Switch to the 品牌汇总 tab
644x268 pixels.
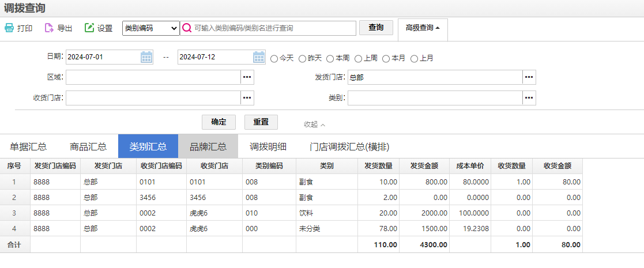pyautogui.click(x=208, y=146)
